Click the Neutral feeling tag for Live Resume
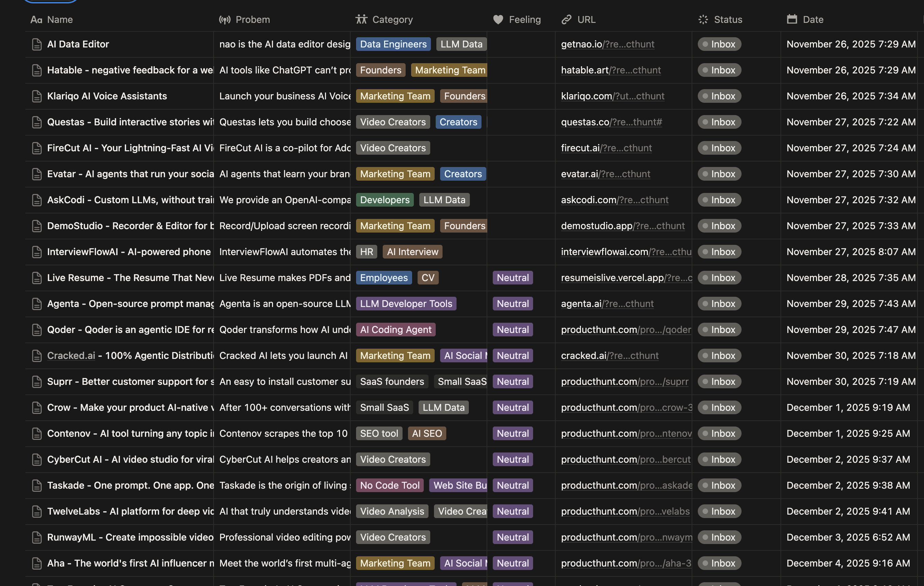 [x=512, y=278]
